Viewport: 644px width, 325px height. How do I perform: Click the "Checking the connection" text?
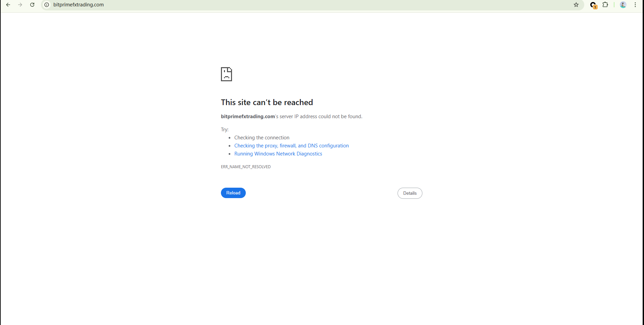pos(262,138)
